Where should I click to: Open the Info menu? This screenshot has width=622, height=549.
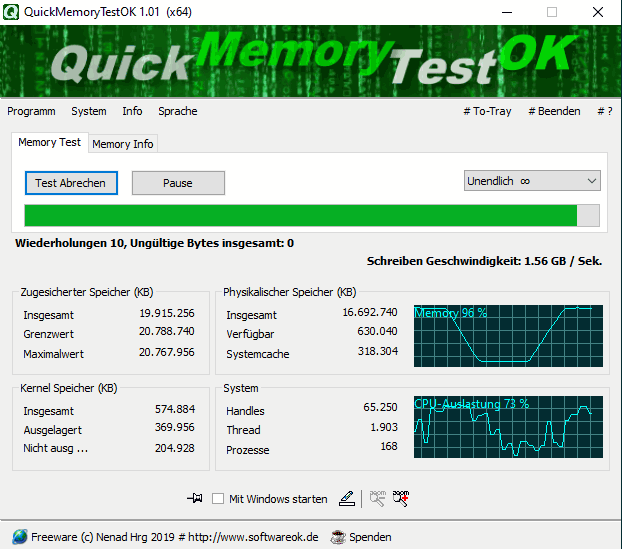click(x=132, y=111)
